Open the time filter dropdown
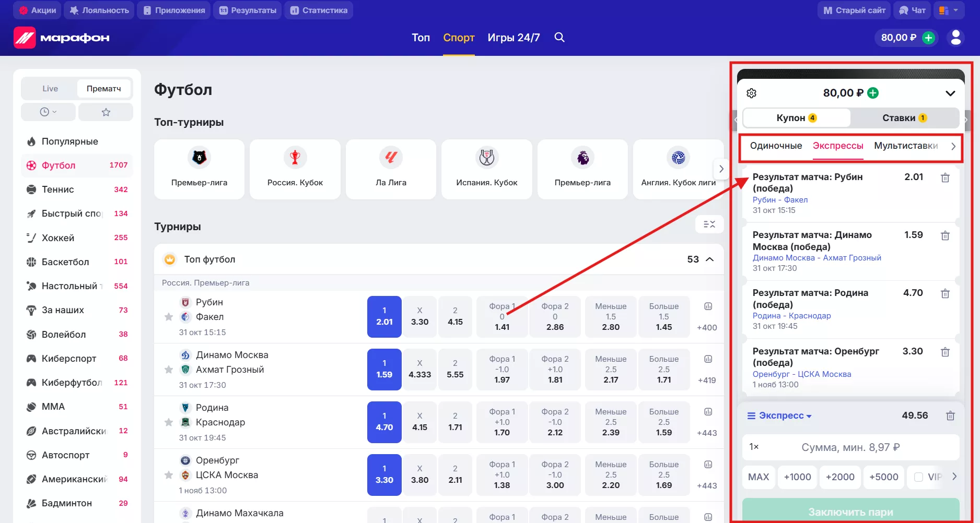Viewport: 980px width, 523px height. (48, 112)
